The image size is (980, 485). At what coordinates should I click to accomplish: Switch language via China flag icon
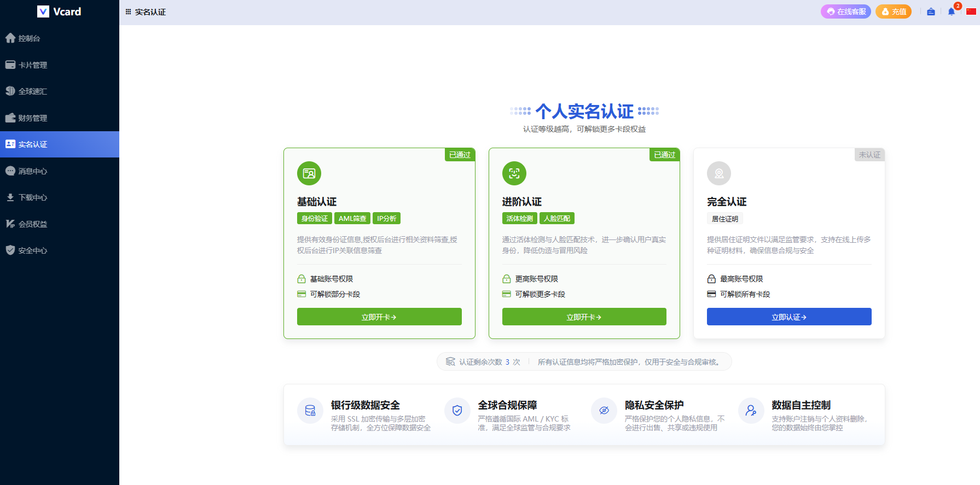tap(971, 11)
